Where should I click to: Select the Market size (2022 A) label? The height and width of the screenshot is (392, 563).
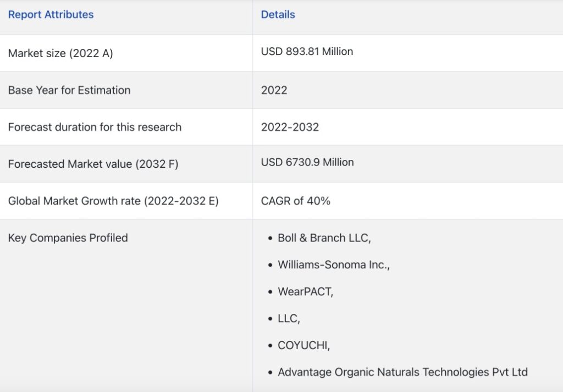[x=60, y=53]
